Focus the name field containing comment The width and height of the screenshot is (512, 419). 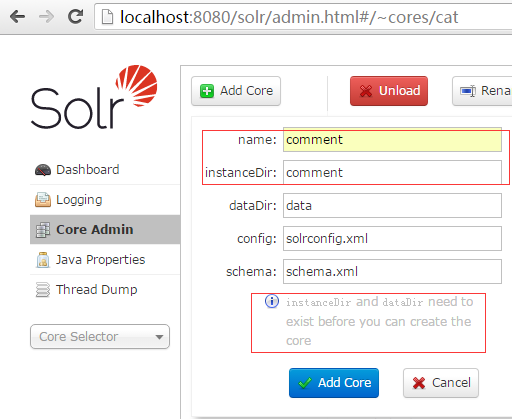point(392,140)
